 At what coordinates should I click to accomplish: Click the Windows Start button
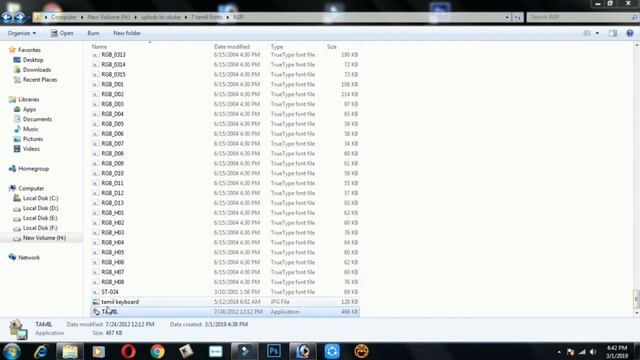click(x=12, y=351)
